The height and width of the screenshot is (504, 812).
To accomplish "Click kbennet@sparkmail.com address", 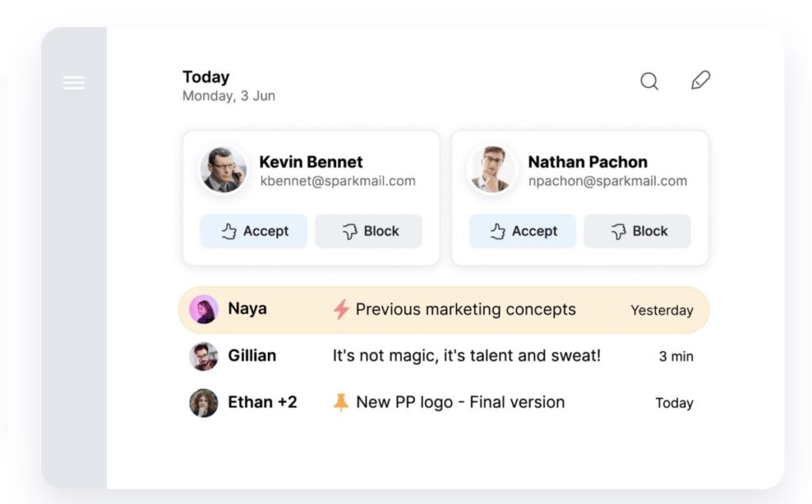I will pyautogui.click(x=338, y=181).
